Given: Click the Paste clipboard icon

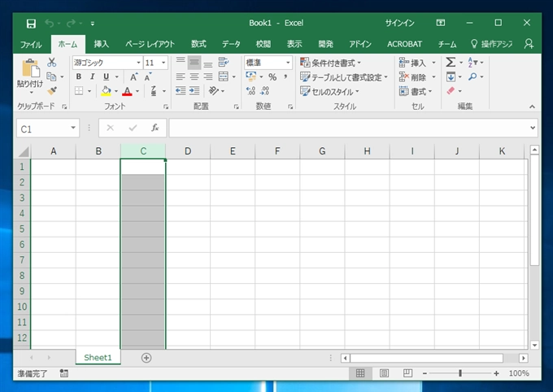Looking at the screenshot, I should tap(31, 68).
